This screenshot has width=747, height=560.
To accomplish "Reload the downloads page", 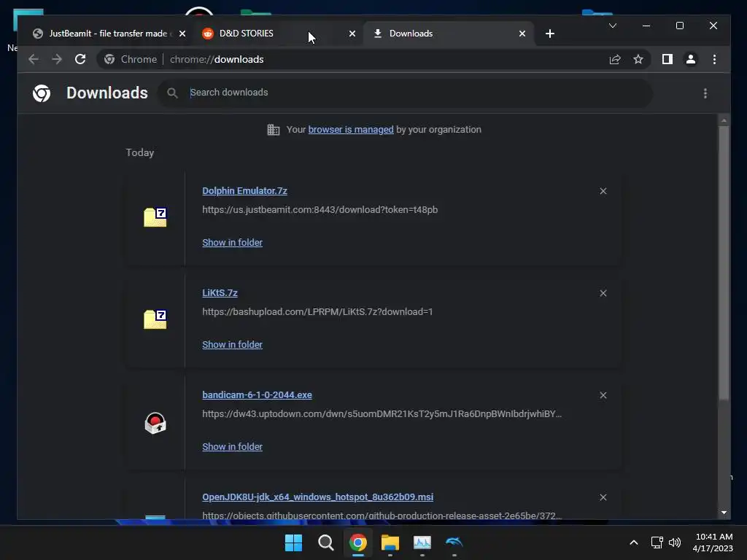I will point(80,59).
